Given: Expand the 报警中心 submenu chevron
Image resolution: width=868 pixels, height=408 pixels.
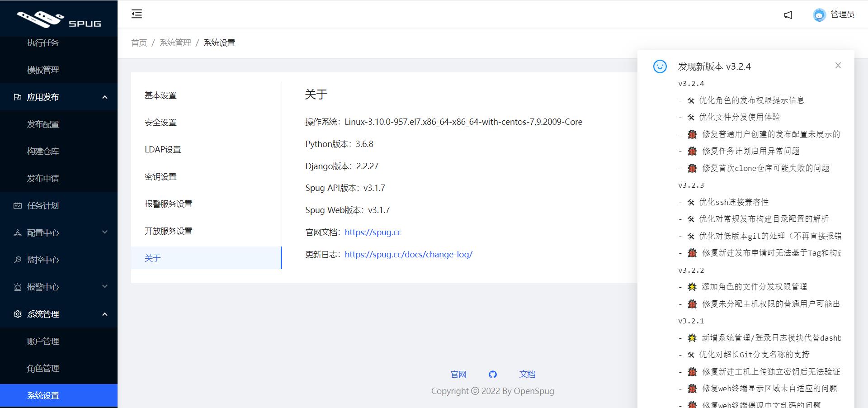Looking at the screenshot, I should point(105,287).
